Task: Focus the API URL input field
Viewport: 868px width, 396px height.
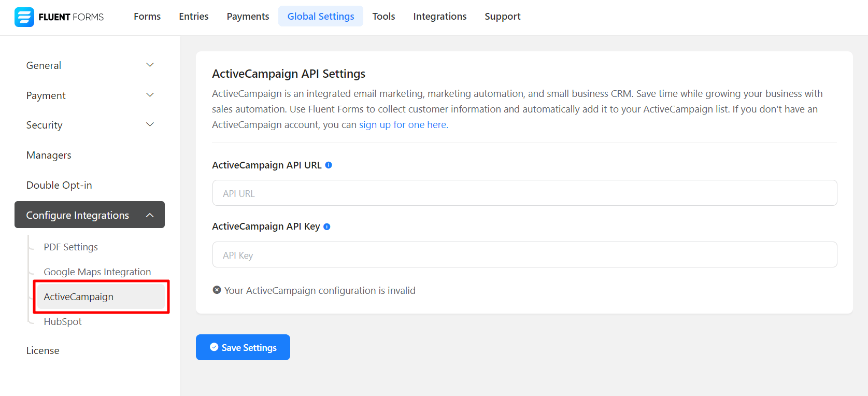Action: coord(524,193)
